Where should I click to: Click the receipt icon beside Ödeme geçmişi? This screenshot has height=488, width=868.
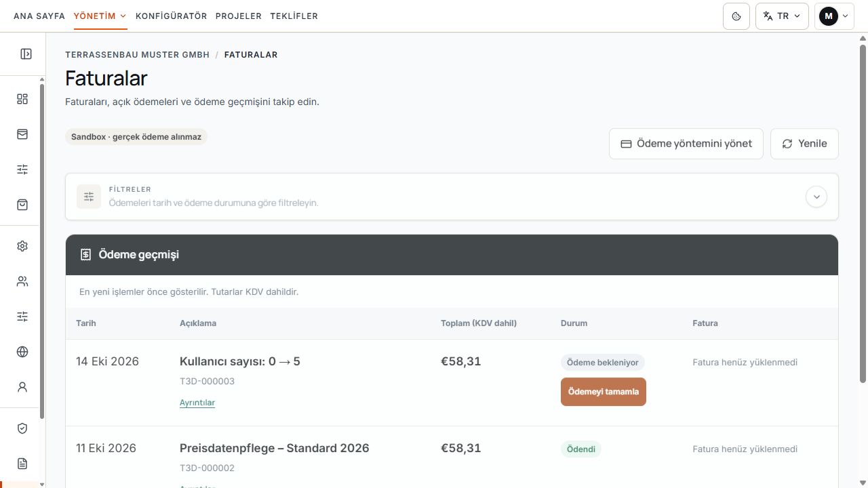coord(85,255)
